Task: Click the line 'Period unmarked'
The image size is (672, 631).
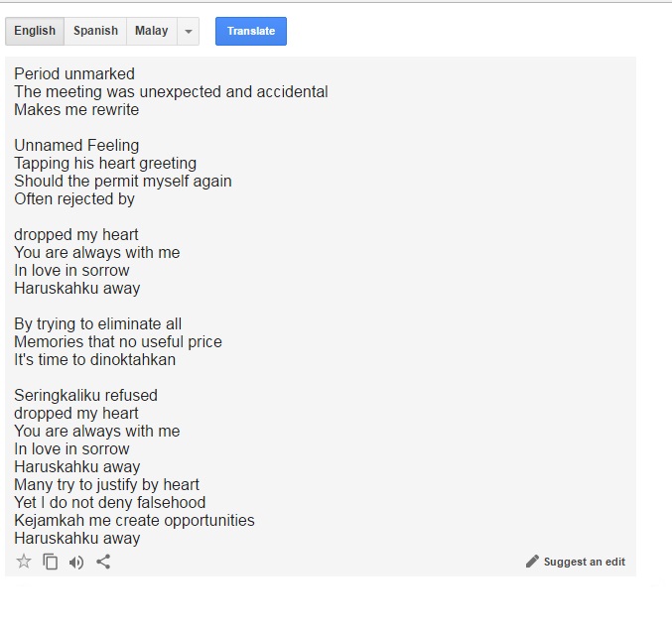Action: tap(74, 73)
